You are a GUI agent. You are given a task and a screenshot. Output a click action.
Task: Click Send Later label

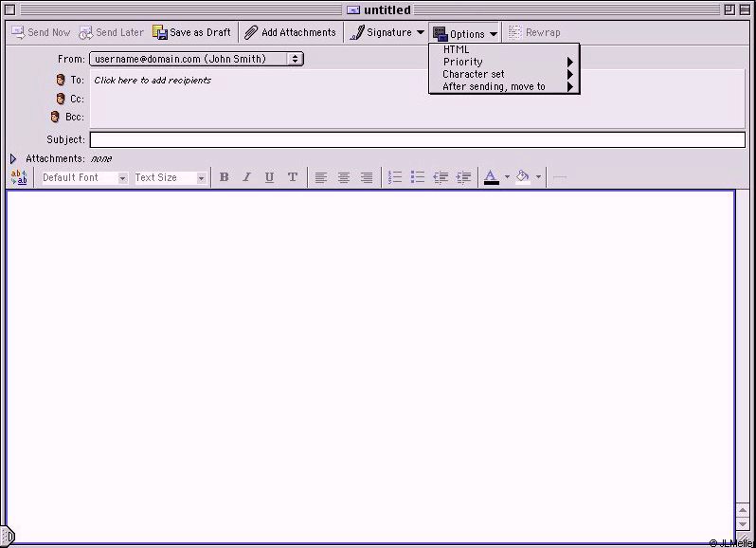pos(119,32)
